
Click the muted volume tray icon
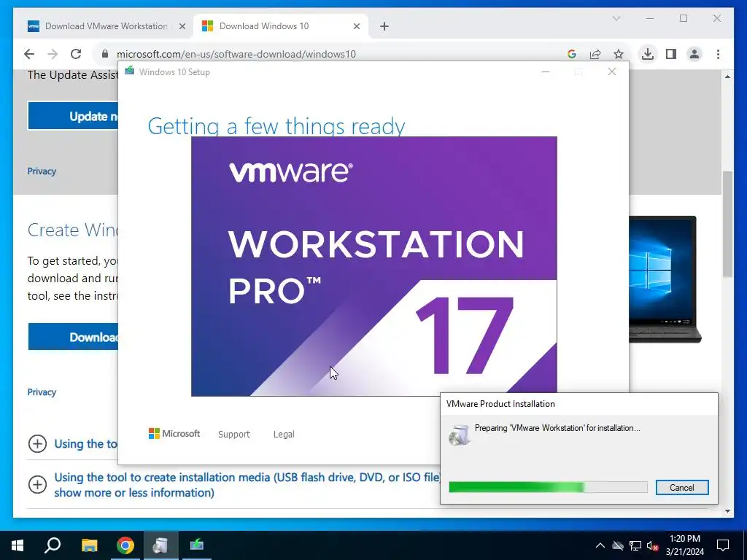(653, 545)
